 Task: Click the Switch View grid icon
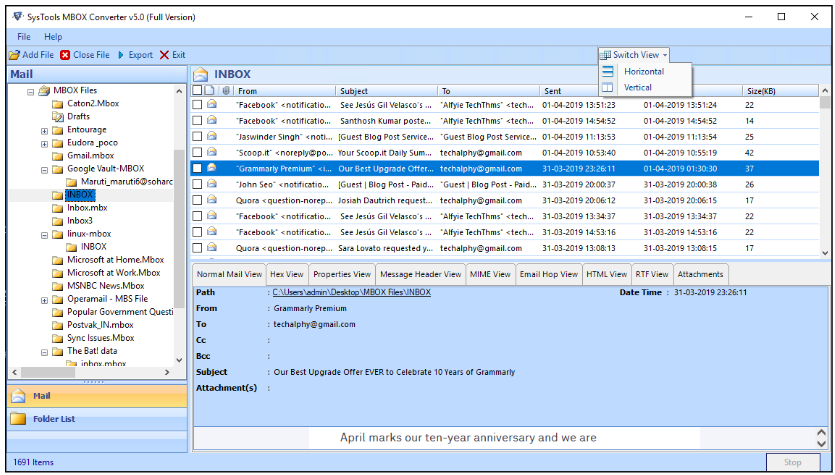(x=605, y=55)
